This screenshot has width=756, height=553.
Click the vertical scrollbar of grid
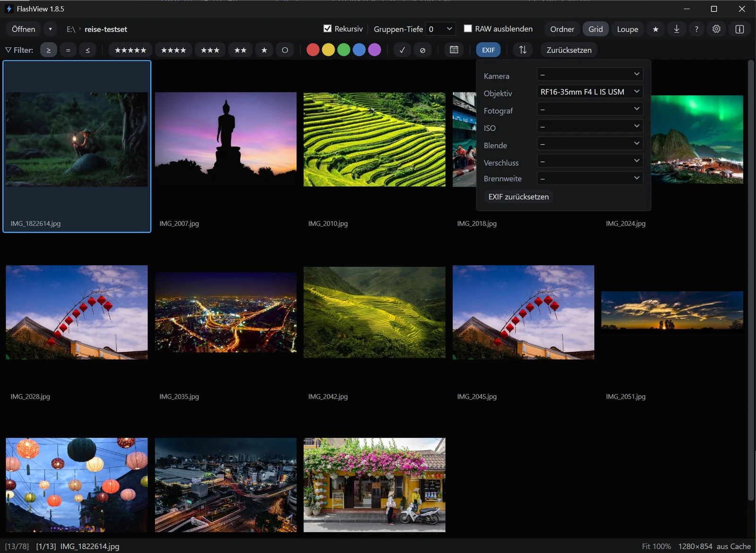pyautogui.click(x=751, y=281)
